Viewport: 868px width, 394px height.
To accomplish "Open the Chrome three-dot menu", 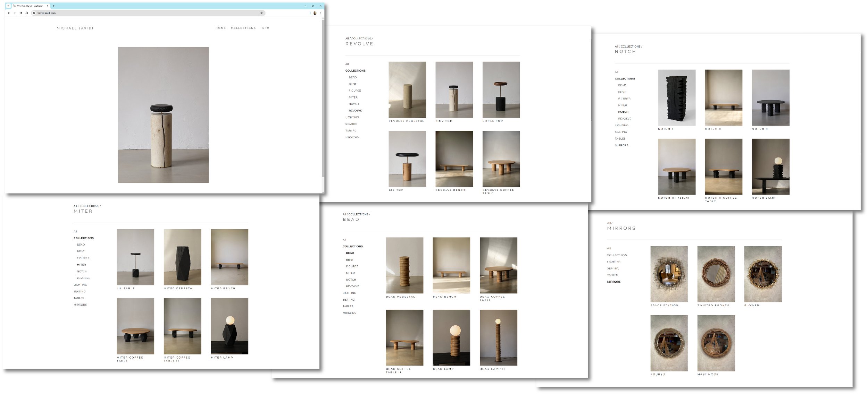I will click(x=320, y=13).
